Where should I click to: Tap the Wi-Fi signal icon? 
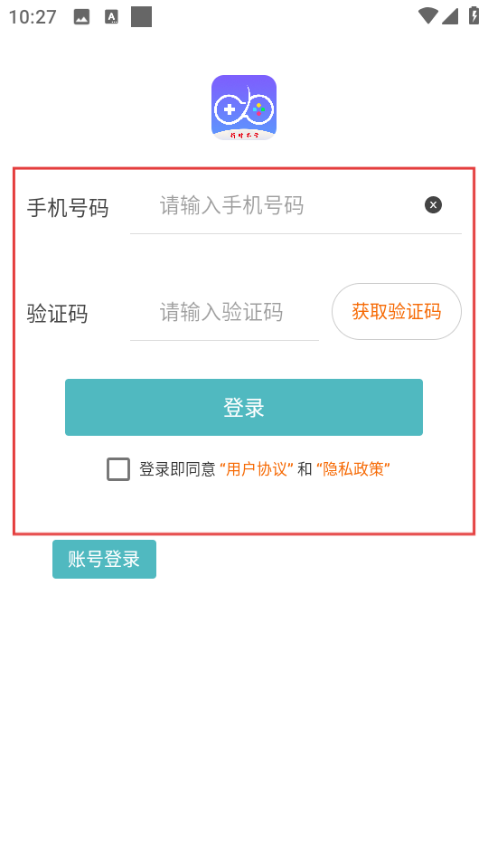tap(428, 16)
